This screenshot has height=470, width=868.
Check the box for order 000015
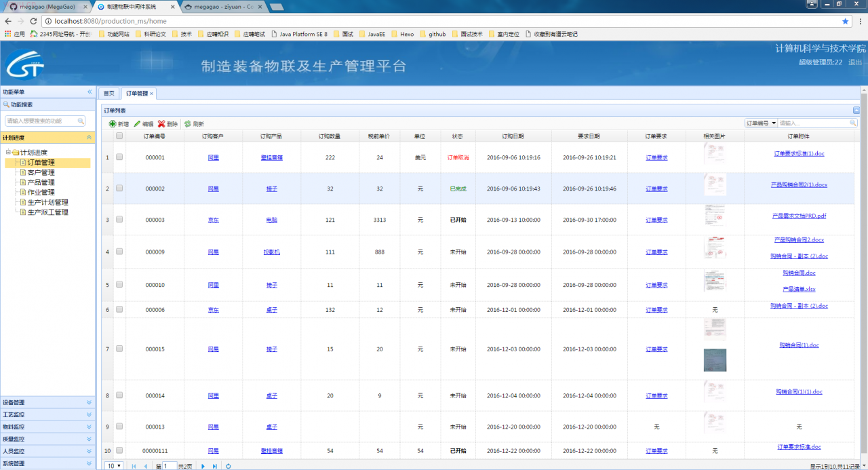[119, 349]
